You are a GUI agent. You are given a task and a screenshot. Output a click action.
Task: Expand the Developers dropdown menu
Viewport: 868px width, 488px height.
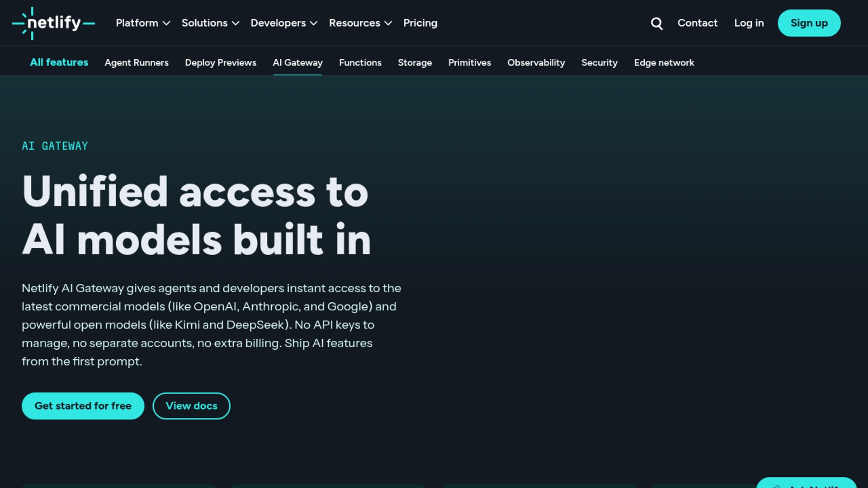pyautogui.click(x=284, y=23)
